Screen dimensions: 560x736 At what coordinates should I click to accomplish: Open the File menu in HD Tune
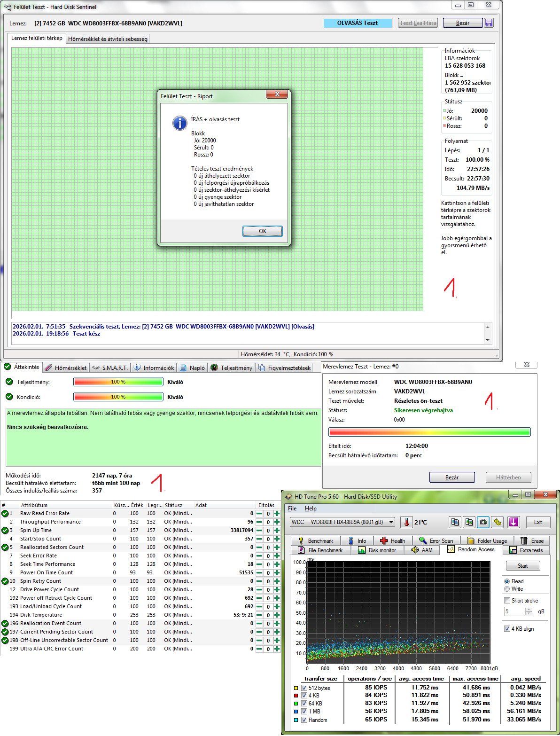coord(292,509)
